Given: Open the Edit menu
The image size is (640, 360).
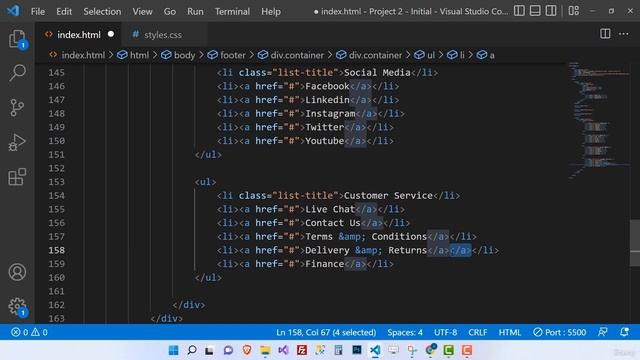Looking at the screenshot, I should click(x=64, y=11).
